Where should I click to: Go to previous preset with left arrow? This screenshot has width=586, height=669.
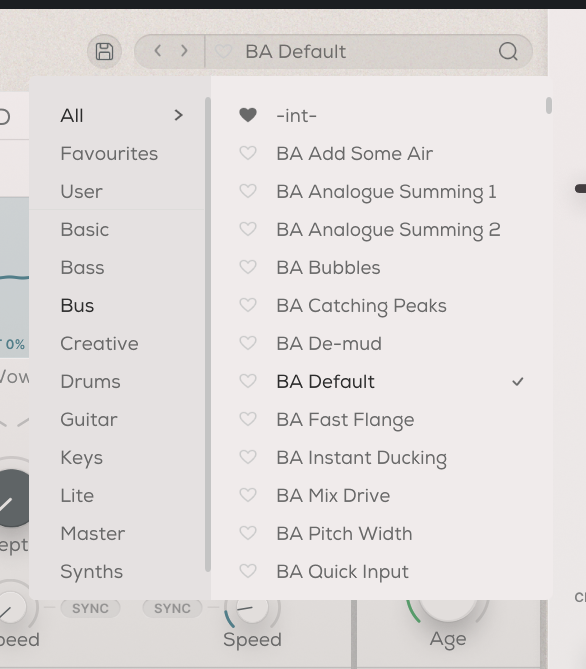coord(157,51)
